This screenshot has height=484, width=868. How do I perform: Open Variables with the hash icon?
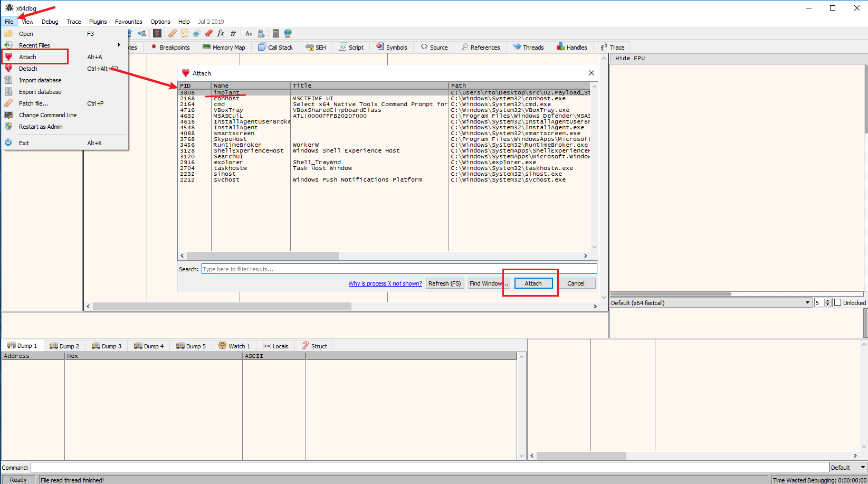click(x=233, y=33)
